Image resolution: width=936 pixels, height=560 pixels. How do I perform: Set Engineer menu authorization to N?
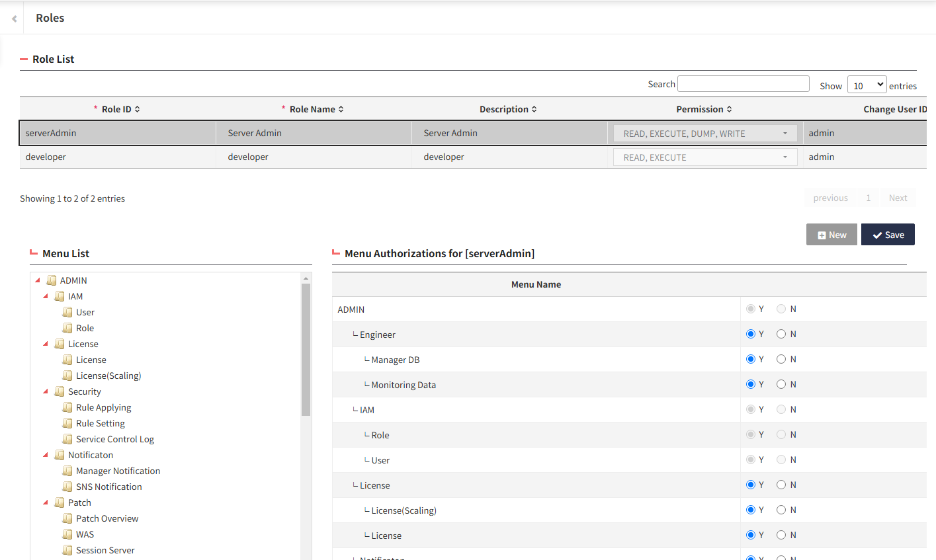[781, 334]
